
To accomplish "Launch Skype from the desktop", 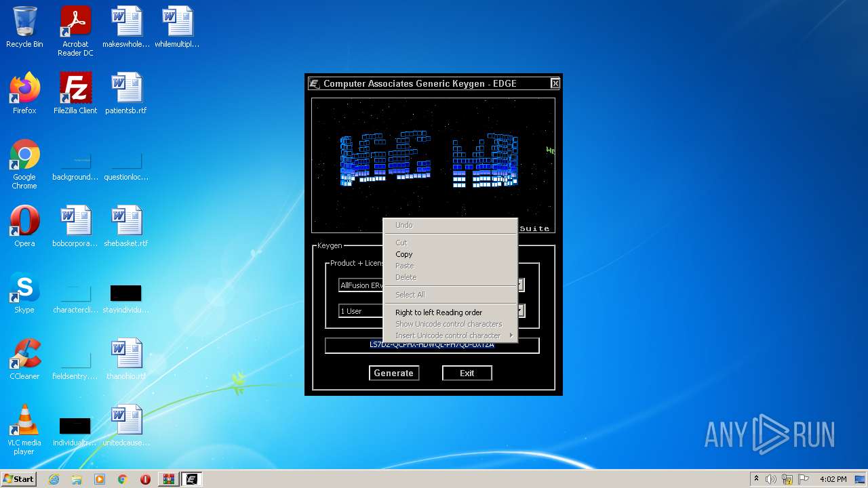I will click(24, 293).
